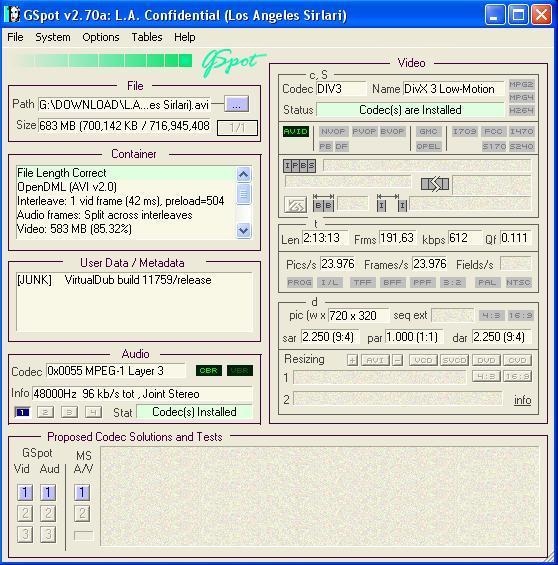Click the AVID indicator
The width and height of the screenshot is (558, 565).
(x=295, y=132)
